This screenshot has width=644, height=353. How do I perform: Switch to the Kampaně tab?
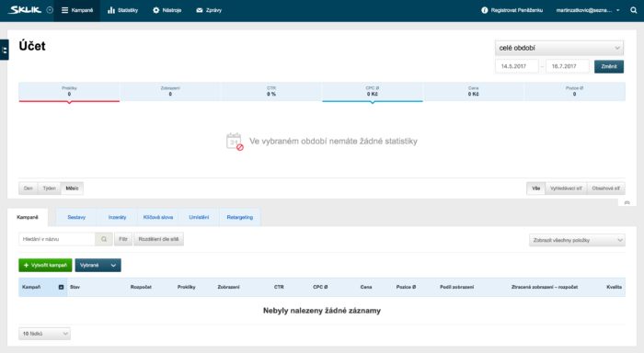coord(28,217)
